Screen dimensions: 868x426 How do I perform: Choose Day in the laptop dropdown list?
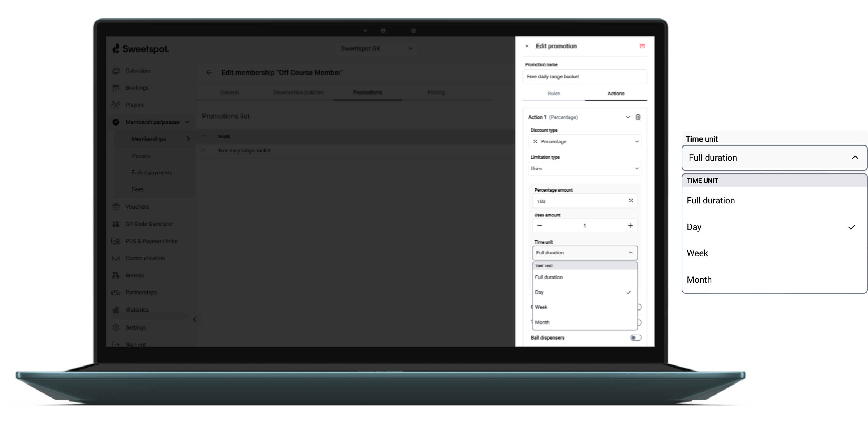click(585, 292)
